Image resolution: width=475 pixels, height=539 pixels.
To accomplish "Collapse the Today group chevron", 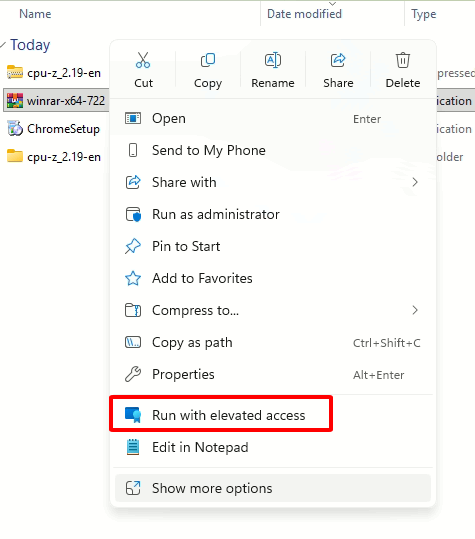I will 3,45.
